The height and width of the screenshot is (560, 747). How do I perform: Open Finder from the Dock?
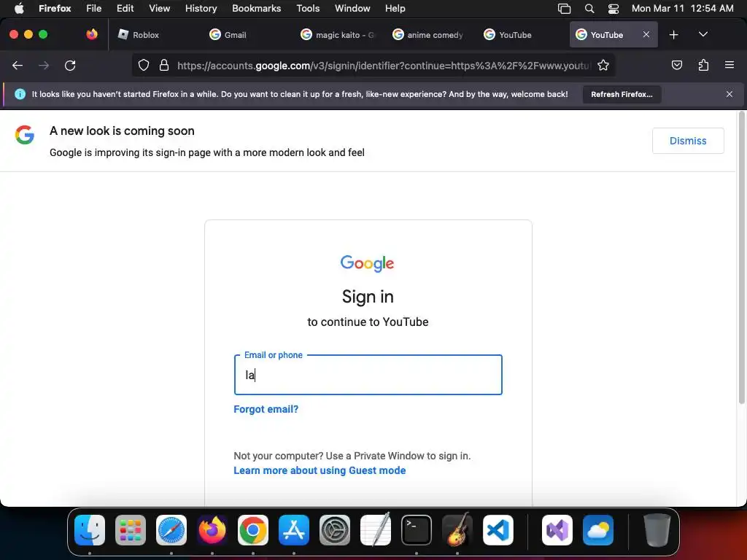90,530
